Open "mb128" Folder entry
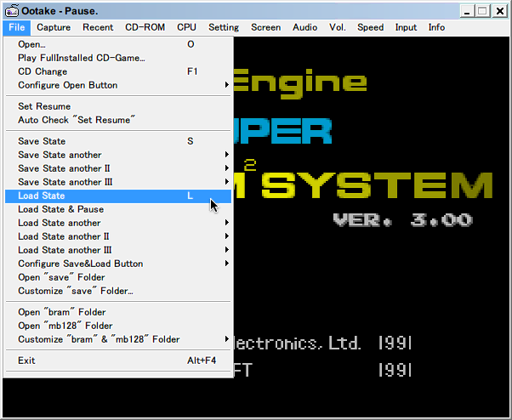This screenshot has height=420, width=512. click(x=118, y=326)
